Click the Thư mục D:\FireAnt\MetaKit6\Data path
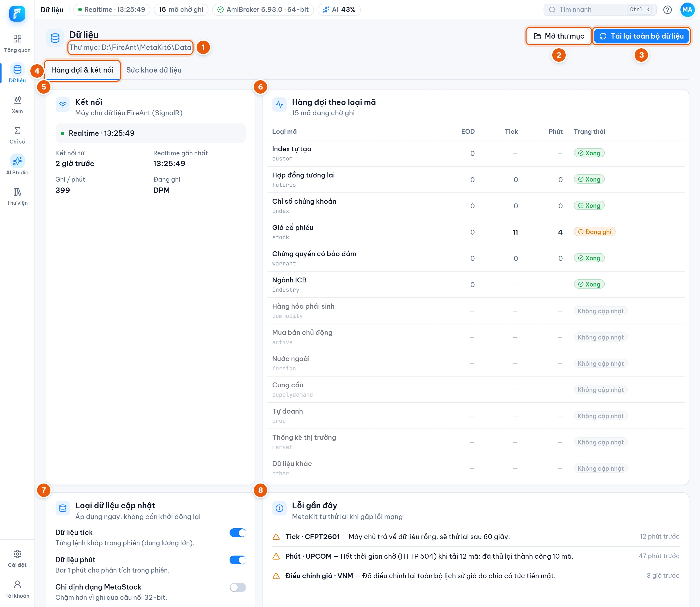Screen dimensions: 700x607 point(130,47)
